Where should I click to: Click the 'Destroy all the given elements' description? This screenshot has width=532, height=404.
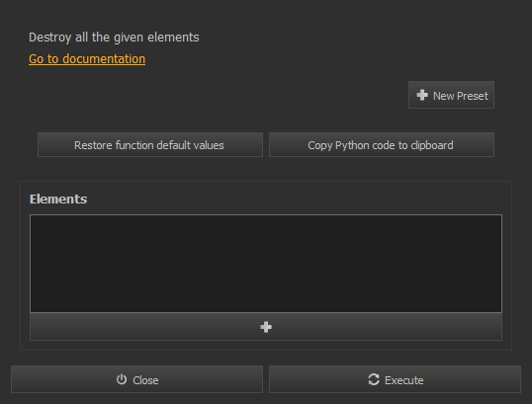click(114, 38)
